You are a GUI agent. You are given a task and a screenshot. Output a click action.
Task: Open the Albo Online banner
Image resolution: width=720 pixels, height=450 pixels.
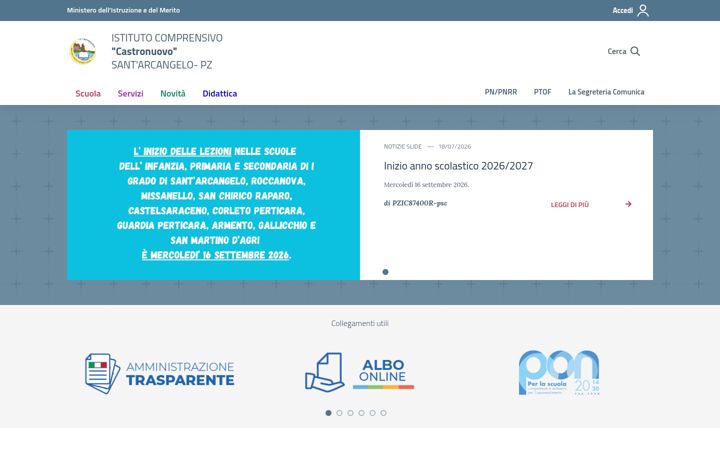[360, 372]
